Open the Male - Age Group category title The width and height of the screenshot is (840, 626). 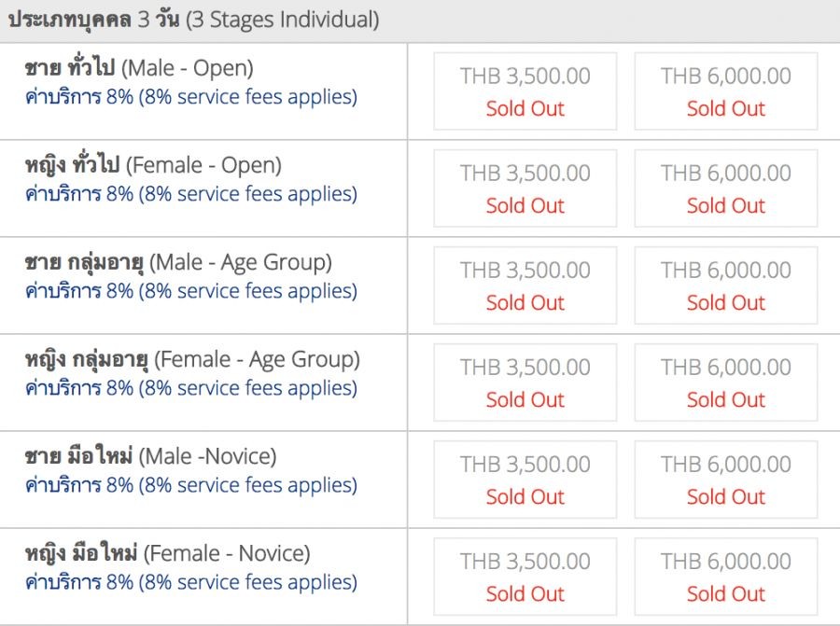coord(178,263)
